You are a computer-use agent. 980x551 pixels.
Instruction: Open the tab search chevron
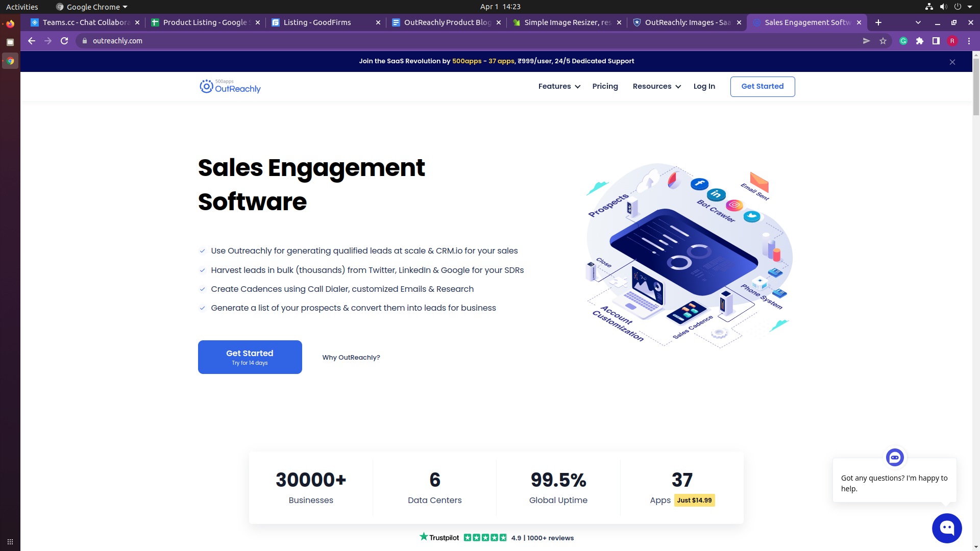[918, 22]
